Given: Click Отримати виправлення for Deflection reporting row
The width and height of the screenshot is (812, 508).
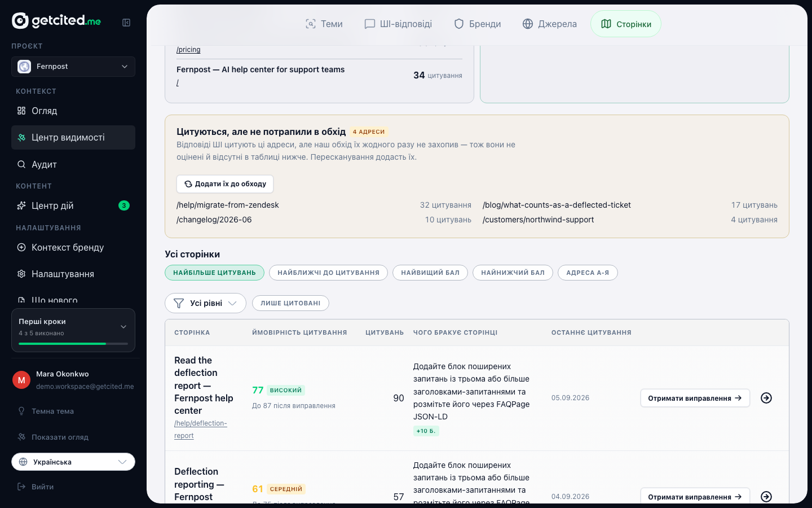Looking at the screenshot, I should coord(695,497).
